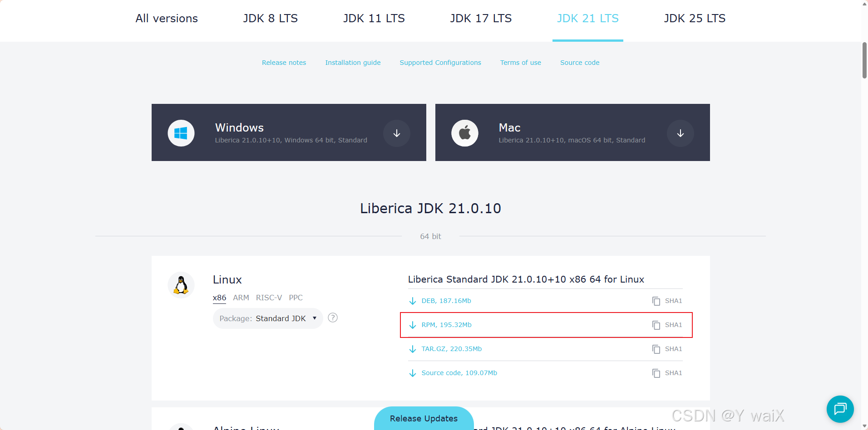Open the chat widget button
This screenshot has height=430, width=868.
click(x=840, y=409)
